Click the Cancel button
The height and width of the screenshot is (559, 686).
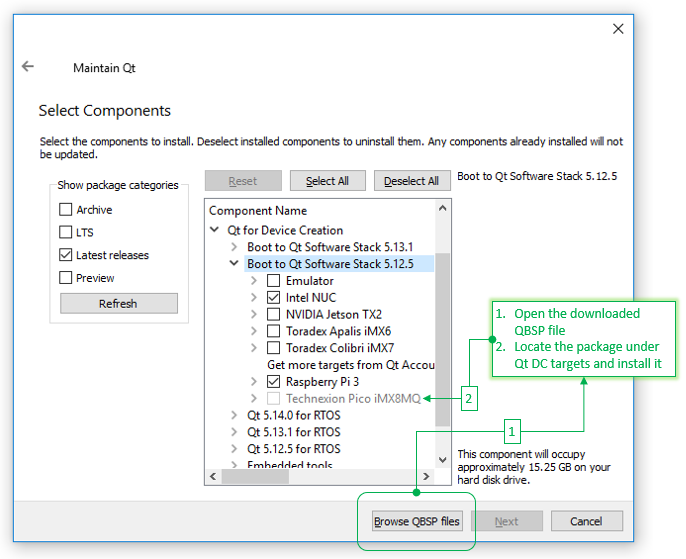586,521
